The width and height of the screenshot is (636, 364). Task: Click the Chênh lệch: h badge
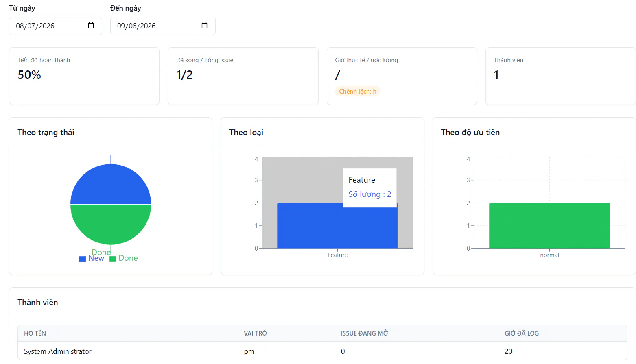coord(358,92)
